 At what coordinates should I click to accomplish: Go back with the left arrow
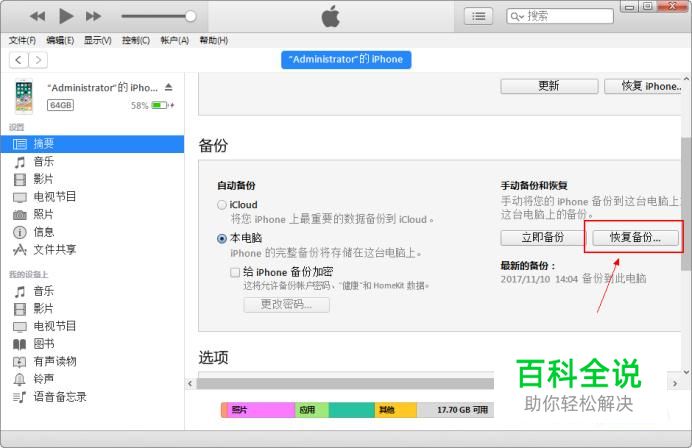(x=19, y=60)
